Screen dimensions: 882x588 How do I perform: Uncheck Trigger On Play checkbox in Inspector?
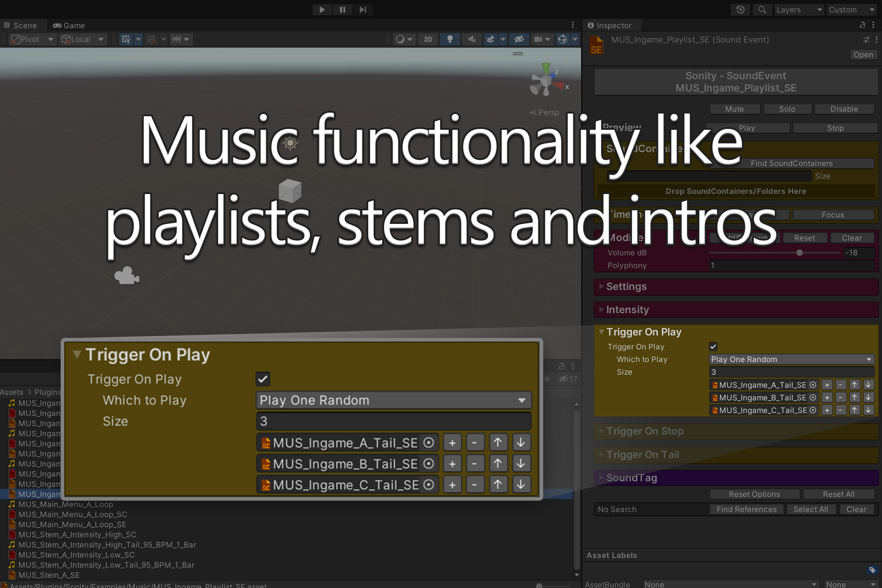click(713, 347)
